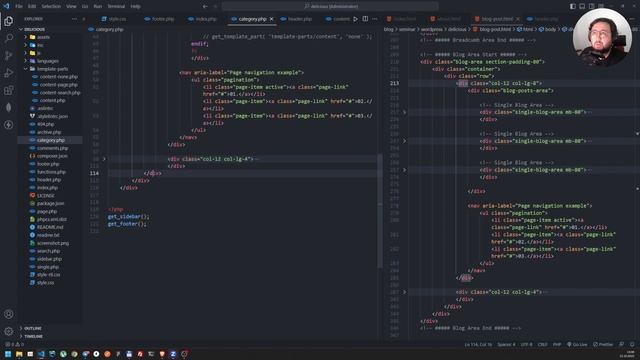Toggle primary side bar layout icon
The height and width of the screenshot is (360, 640).
(x=573, y=6)
